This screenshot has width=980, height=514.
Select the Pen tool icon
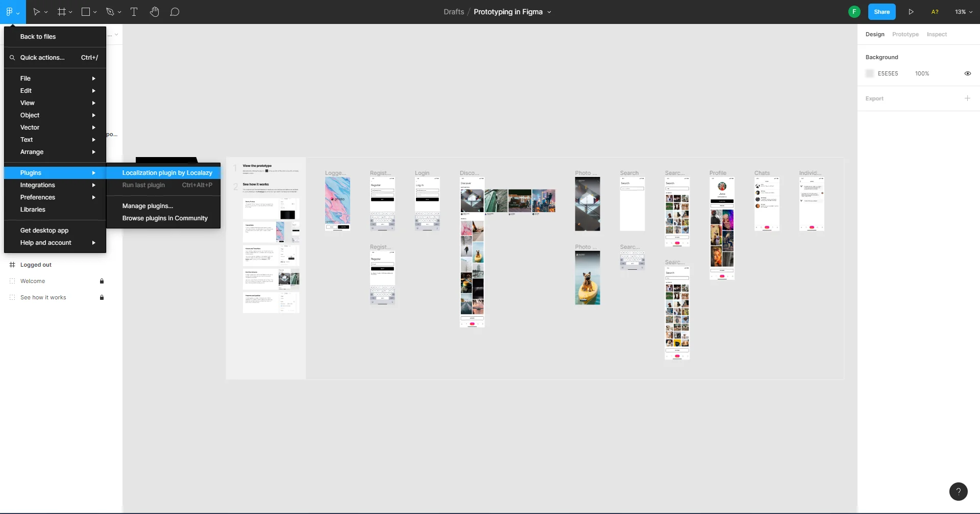[110, 12]
